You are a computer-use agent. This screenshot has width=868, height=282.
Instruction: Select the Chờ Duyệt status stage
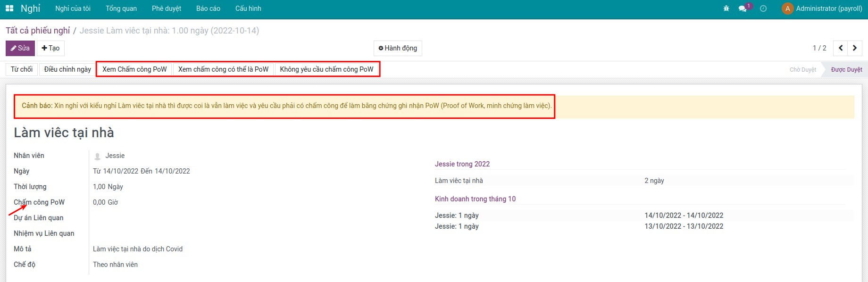point(802,70)
